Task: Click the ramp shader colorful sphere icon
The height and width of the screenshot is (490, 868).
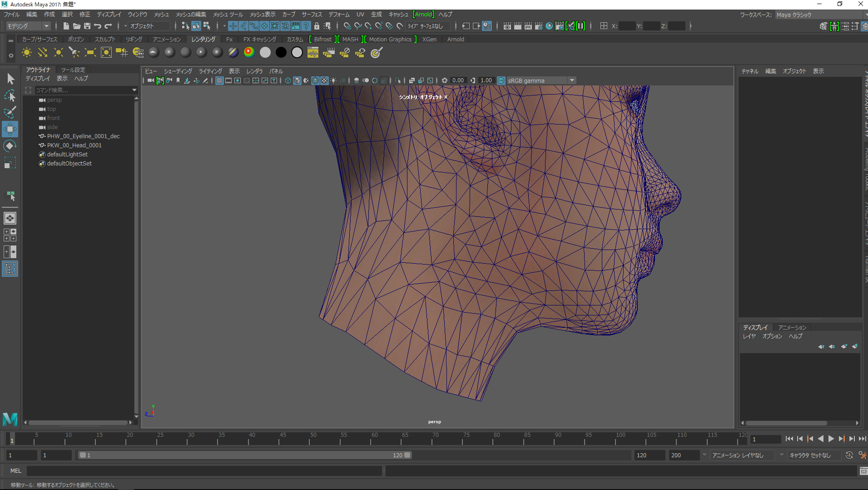Action: (x=249, y=53)
